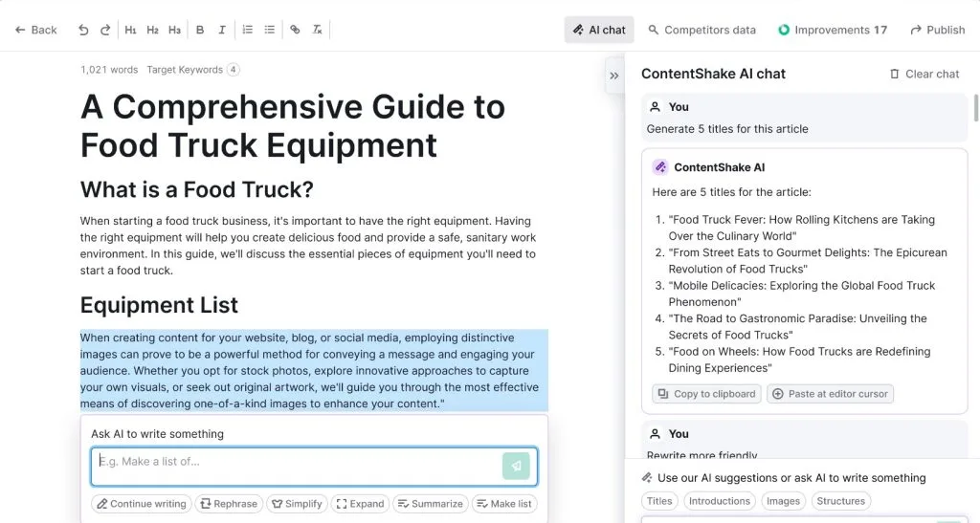Choose Introductions suggestion chip
980x523 pixels.
pyautogui.click(x=720, y=501)
